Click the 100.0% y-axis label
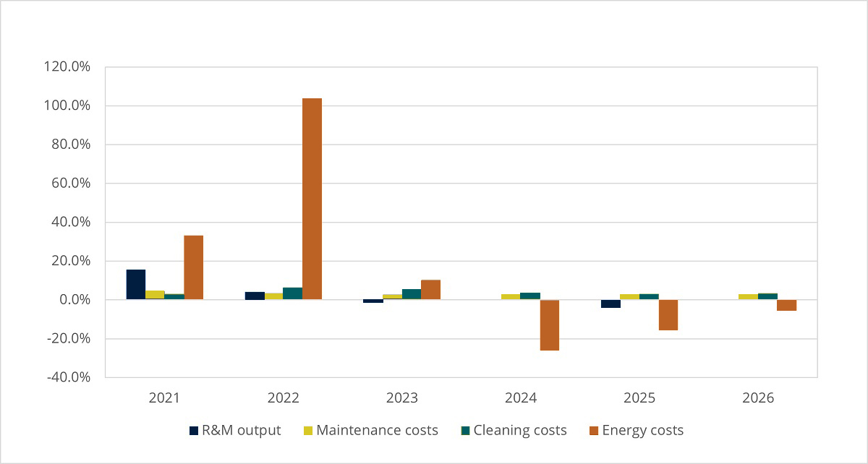 pos(68,106)
